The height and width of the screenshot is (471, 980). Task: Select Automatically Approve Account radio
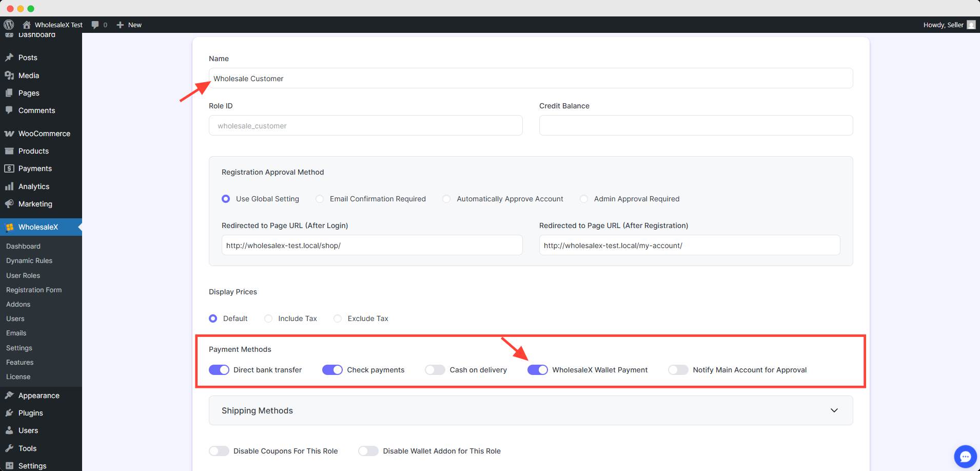point(446,199)
